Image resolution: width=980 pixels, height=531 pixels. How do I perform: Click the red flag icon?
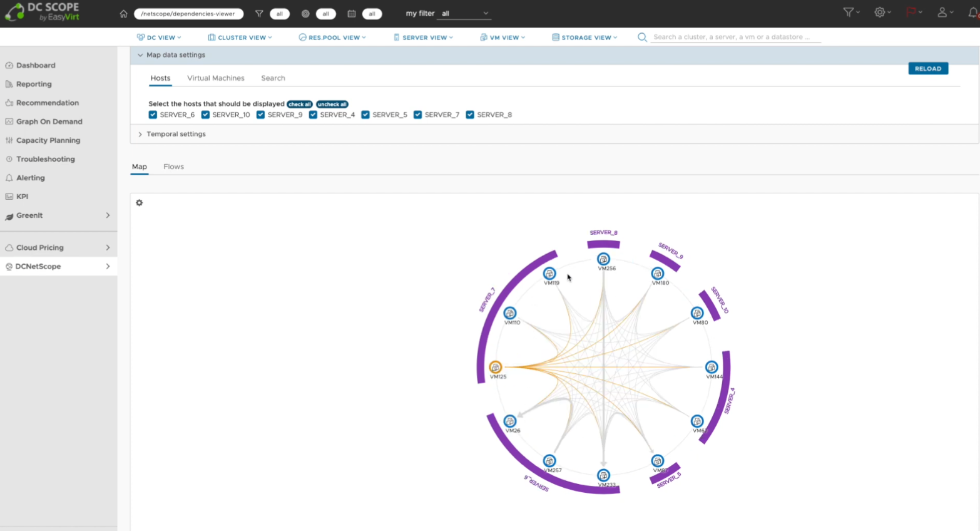(911, 13)
